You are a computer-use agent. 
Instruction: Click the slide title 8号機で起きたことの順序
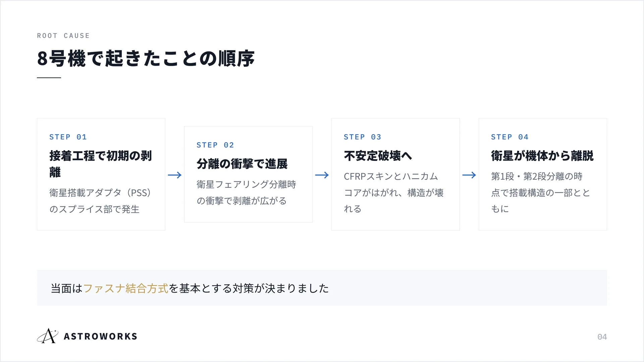pos(146,59)
